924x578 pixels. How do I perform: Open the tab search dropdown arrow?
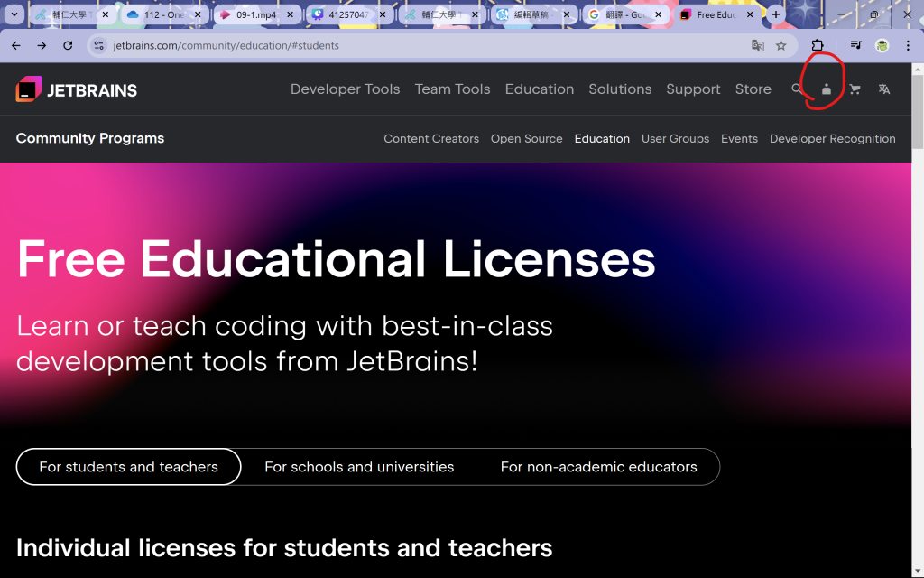click(x=14, y=14)
